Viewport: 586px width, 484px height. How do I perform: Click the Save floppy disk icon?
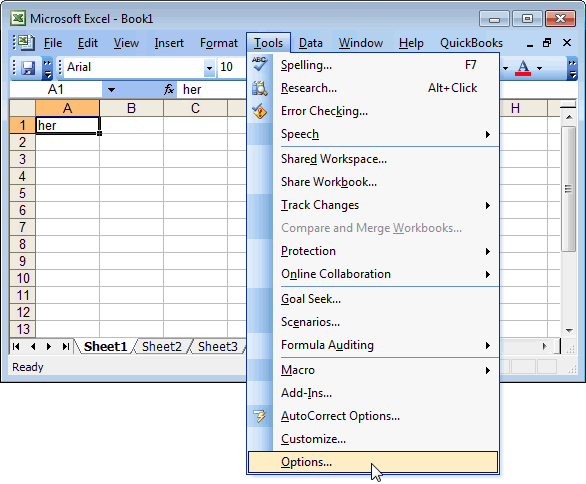click(28, 68)
